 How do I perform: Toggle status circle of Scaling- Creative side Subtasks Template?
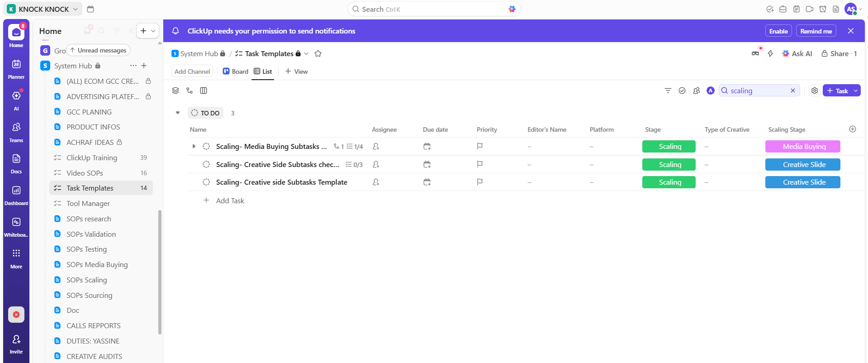(x=206, y=182)
